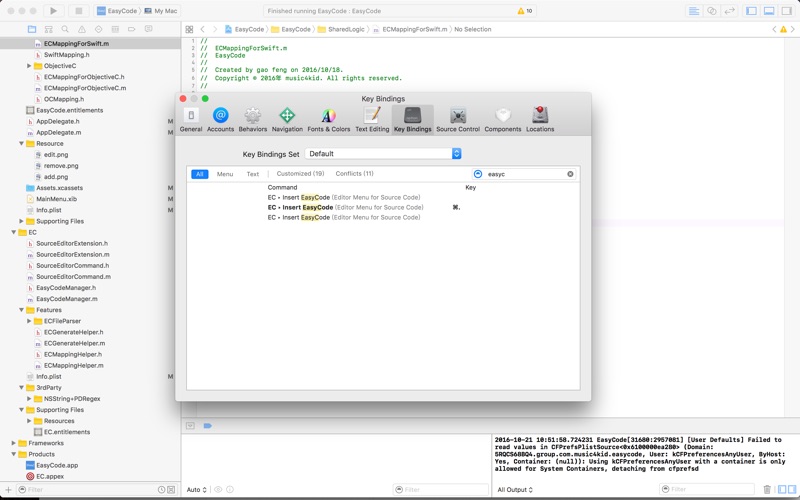The width and height of the screenshot is (800, 500).
Task: Open General preferences tab
Action: tap(191, 119)
